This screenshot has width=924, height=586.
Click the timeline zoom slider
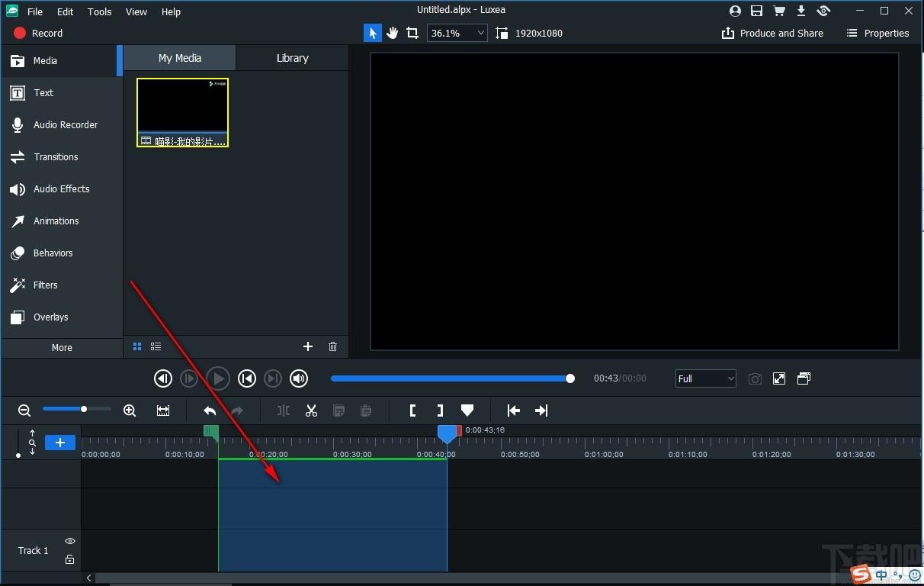pos(76,409)
